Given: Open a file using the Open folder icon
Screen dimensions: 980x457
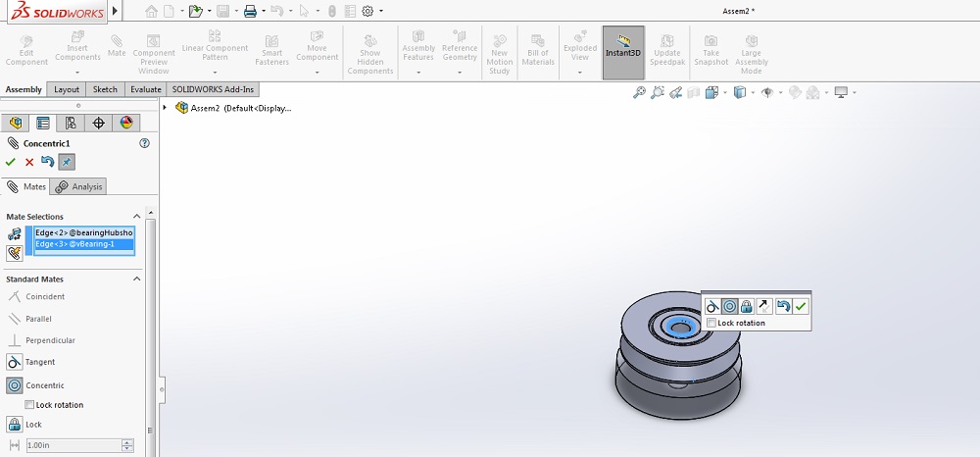Looking at the screenshot, I should 196,11.
